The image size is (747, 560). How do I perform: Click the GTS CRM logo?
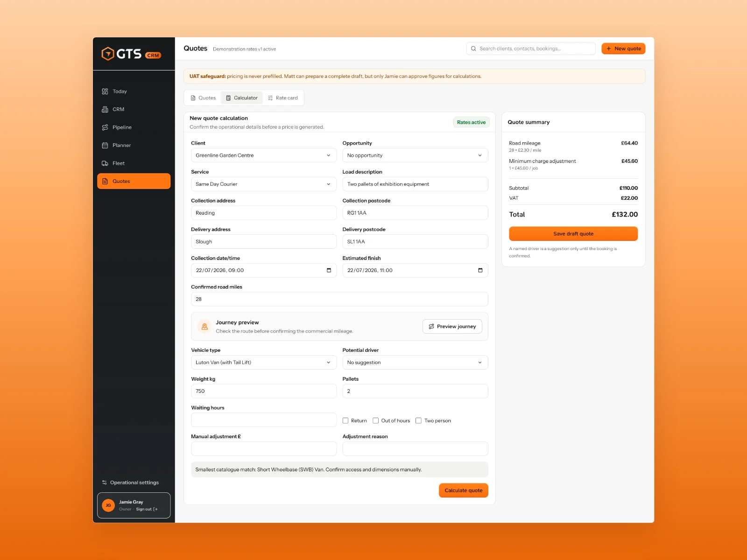pos(131,54)
